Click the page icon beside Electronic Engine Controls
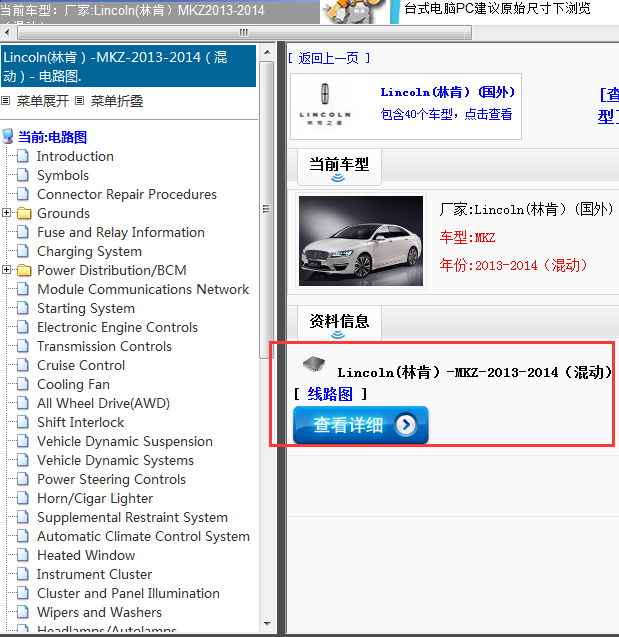 point(23,327)
